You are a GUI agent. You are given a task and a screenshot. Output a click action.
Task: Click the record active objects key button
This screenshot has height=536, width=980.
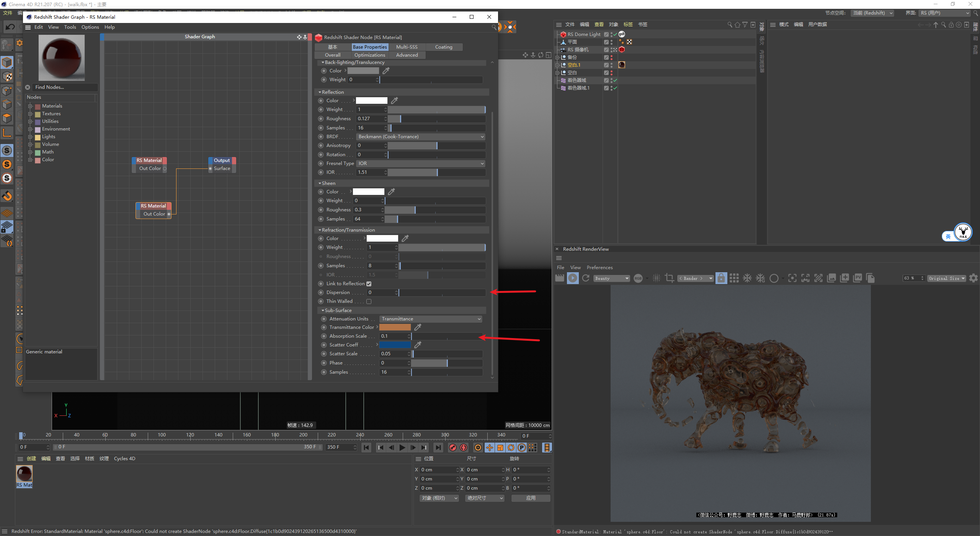pos(453,448)
